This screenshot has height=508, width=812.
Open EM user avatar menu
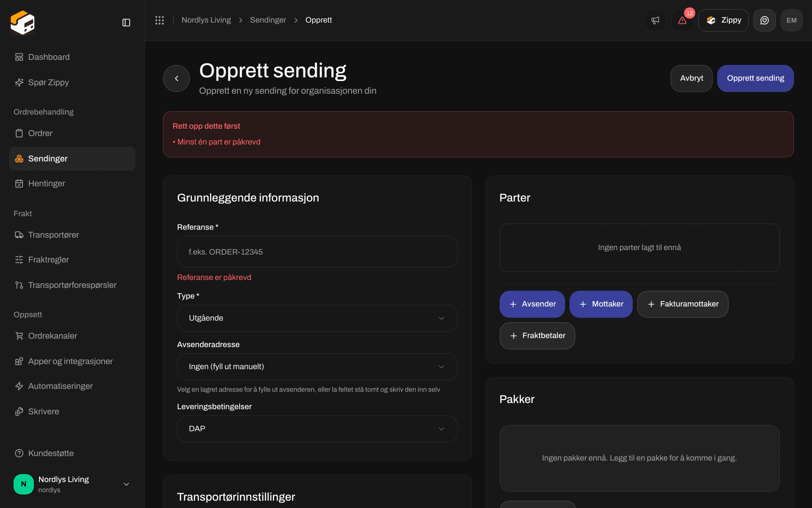point(791,20)
